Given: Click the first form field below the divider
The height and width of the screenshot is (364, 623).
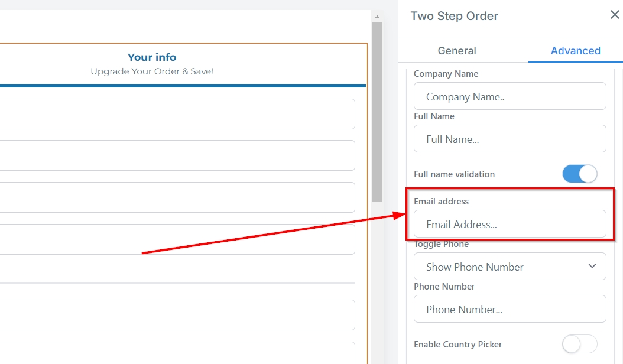Looking at the screenshot, I should point(177,315).
